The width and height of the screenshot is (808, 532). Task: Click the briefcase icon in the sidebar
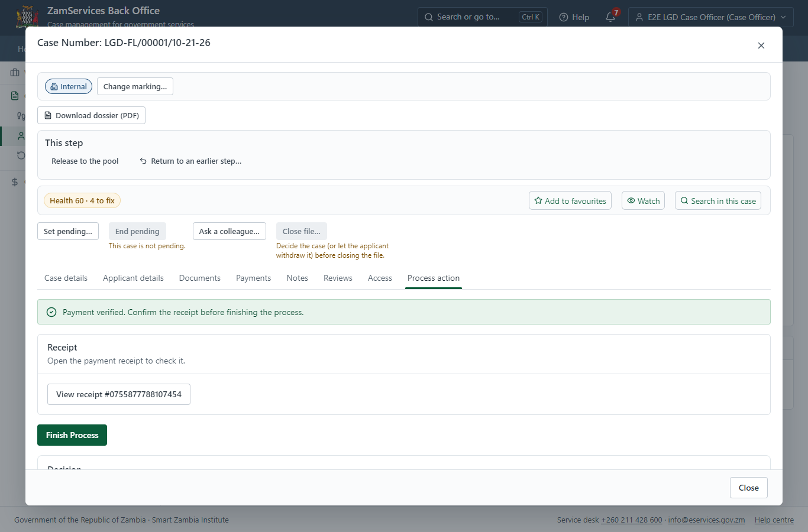[x=15, y=73]
